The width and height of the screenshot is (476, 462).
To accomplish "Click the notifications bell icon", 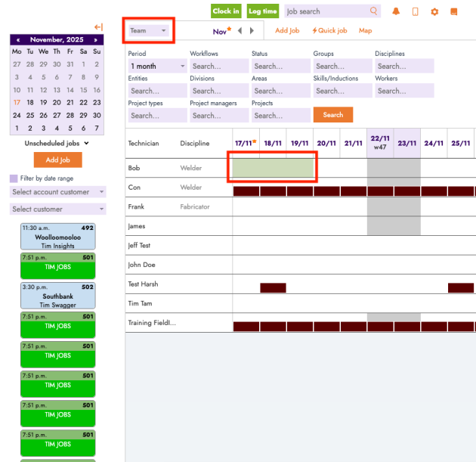I will (x=396, y=11).
